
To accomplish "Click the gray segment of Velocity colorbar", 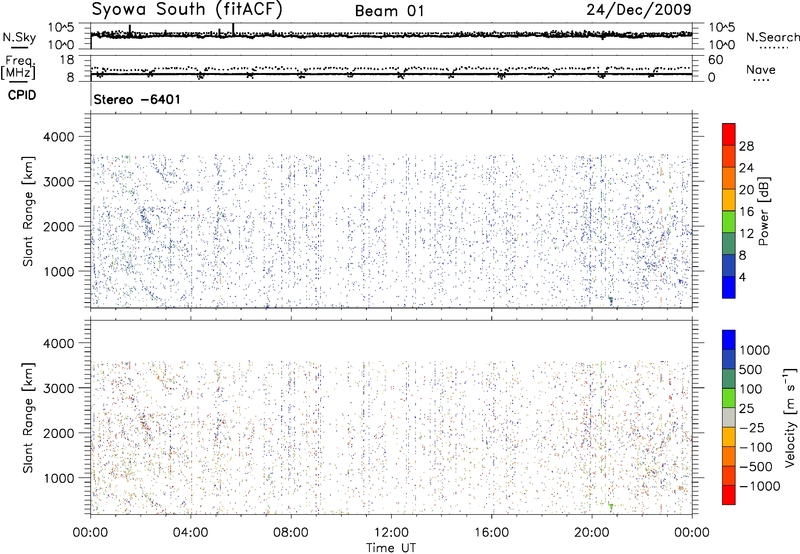I will [x=729, y=417].
